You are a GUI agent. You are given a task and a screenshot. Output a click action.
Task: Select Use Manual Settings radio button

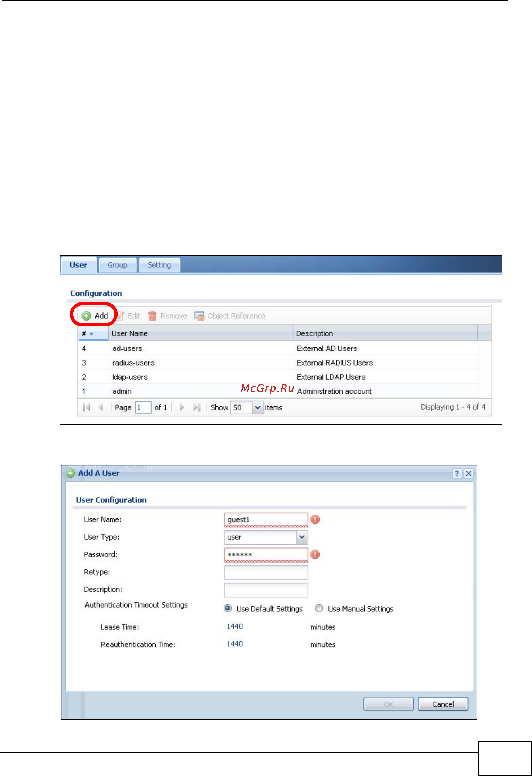coord(319,608)
